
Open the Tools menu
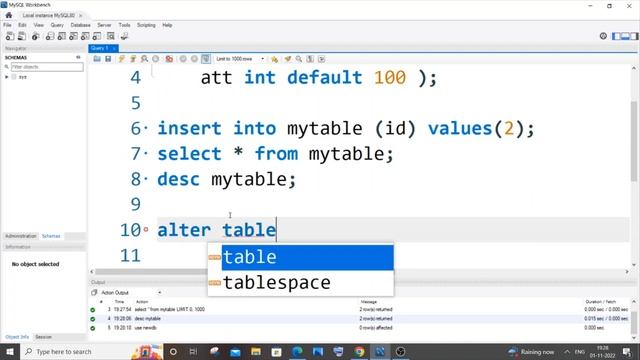[x=124, y=25]
